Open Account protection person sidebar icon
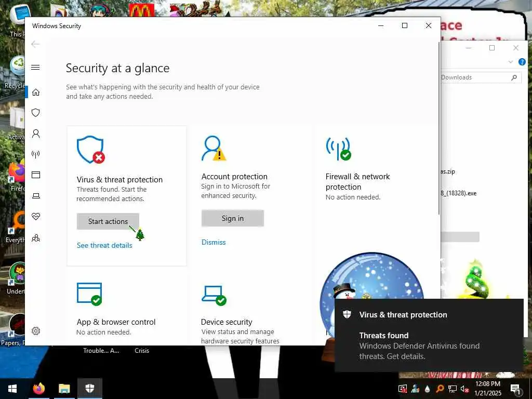This screenshot has width=532, height=399. point(36,134)
